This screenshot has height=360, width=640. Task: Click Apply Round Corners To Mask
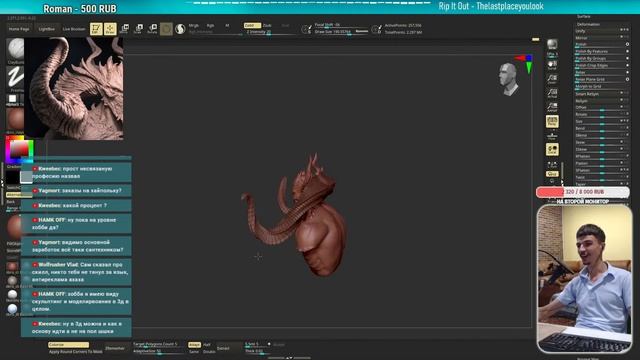(x=76, y=352)
